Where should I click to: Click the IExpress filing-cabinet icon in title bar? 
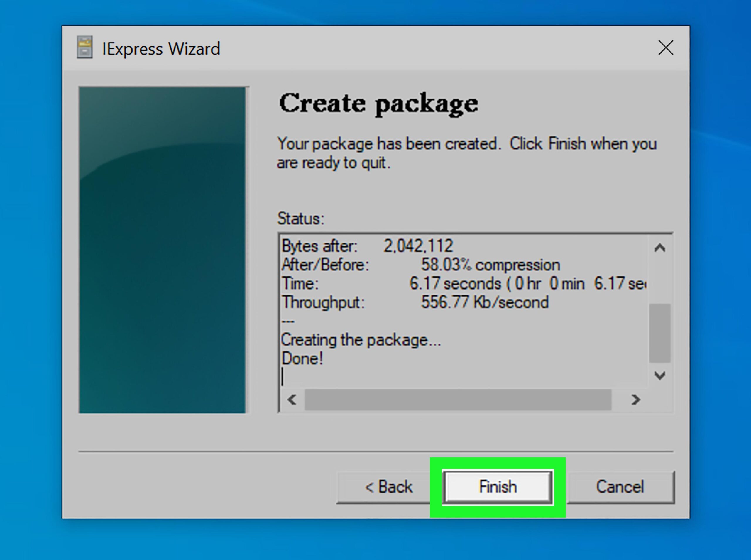[x=85, y=48]
